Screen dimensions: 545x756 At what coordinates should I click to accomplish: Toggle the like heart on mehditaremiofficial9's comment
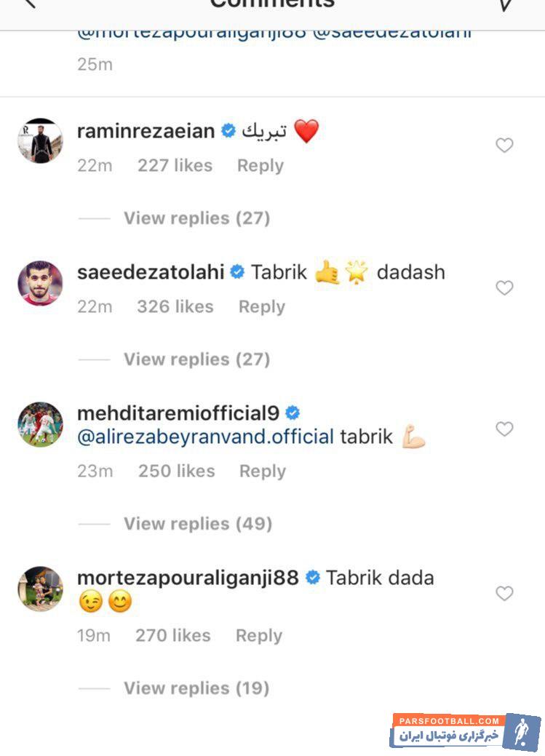tap(504, 430)
